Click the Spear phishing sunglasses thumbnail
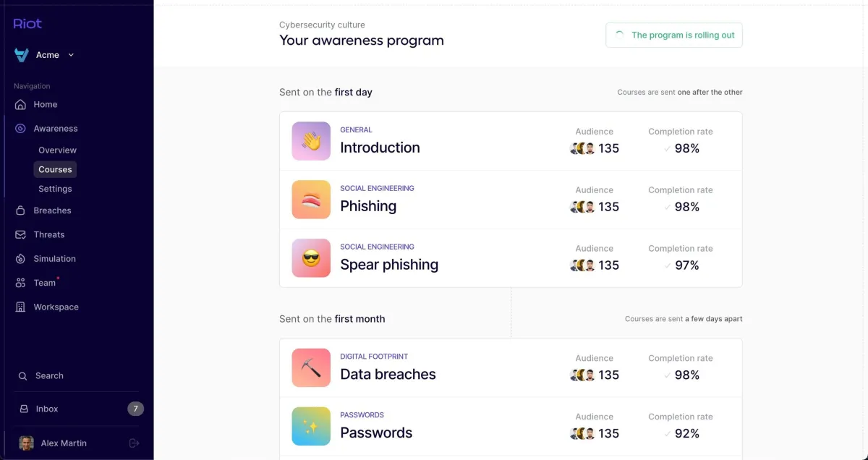 click(x=311, y=258)
